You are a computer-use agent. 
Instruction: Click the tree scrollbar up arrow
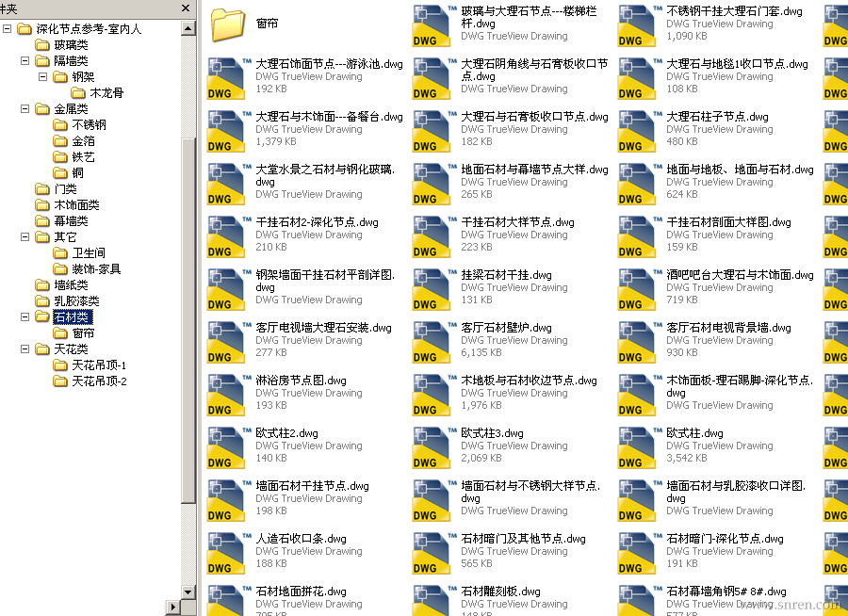pyautogui.click(x=188, y=28)
